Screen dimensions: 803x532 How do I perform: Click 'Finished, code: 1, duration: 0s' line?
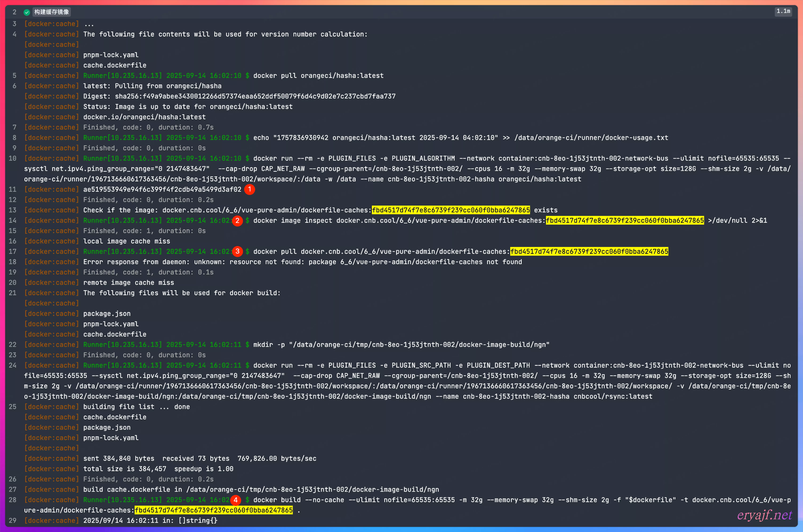(x=145, y=231)
